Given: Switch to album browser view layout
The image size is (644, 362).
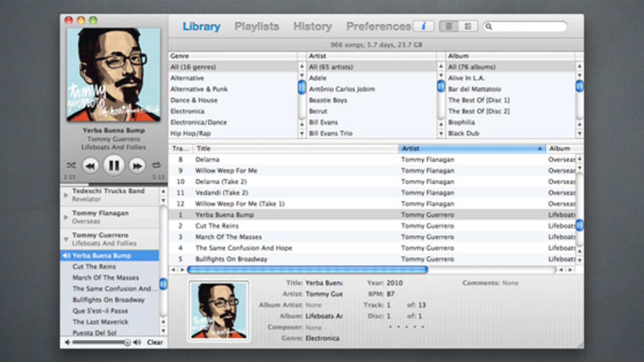Looking at the screenshot, I should point(467,26).
